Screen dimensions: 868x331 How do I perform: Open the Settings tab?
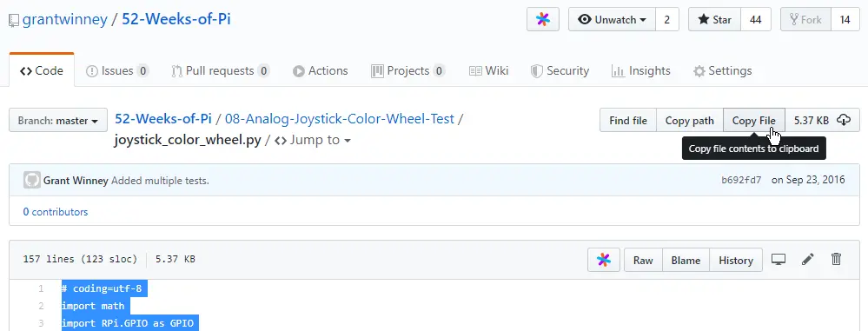722,71
